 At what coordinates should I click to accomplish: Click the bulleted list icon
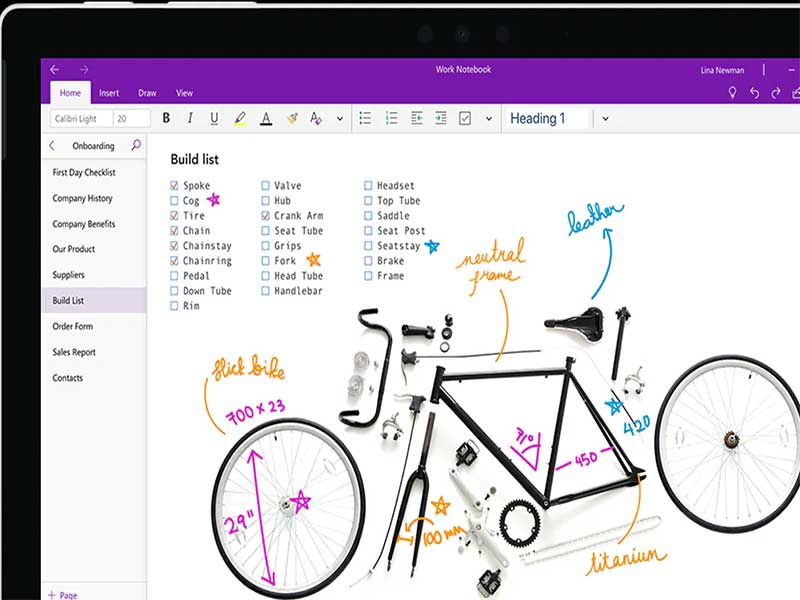(x=364, y=118)
